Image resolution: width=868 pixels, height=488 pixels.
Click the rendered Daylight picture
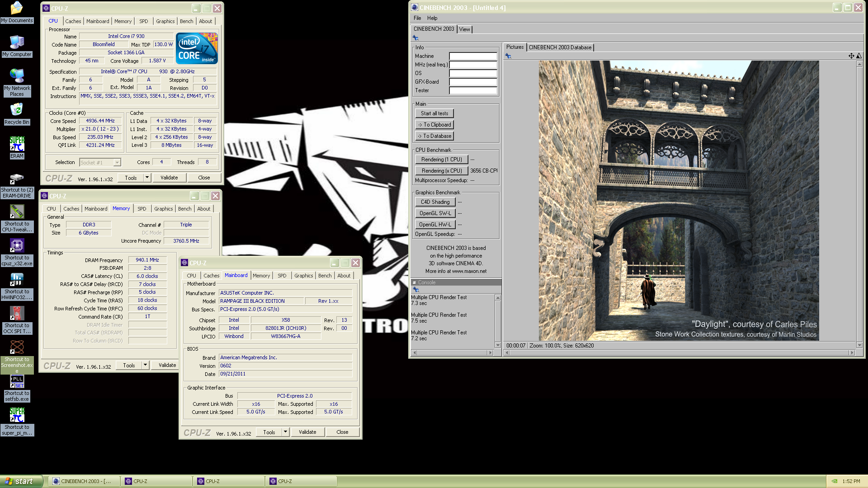679,201
